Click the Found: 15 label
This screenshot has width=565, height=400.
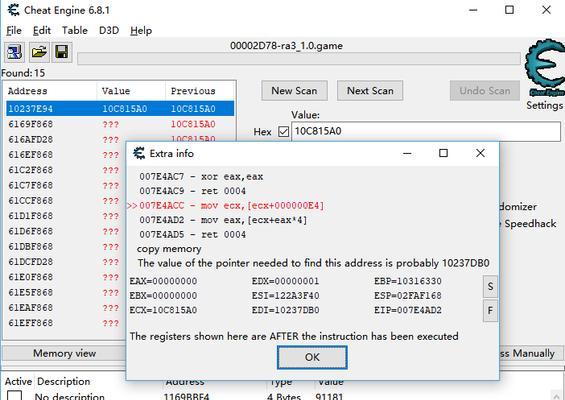point(23,73)
